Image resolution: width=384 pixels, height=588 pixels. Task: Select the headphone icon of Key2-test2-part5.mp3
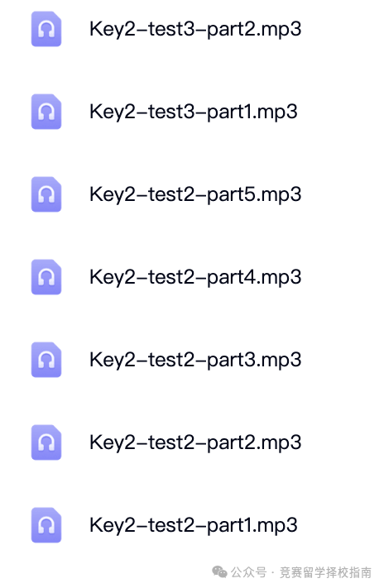point(46,194)
